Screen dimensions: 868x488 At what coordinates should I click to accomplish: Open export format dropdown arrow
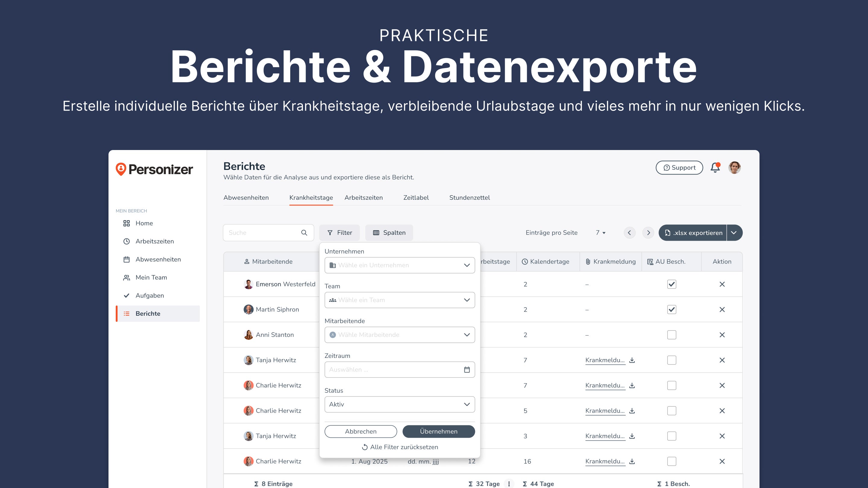(734, 233)
